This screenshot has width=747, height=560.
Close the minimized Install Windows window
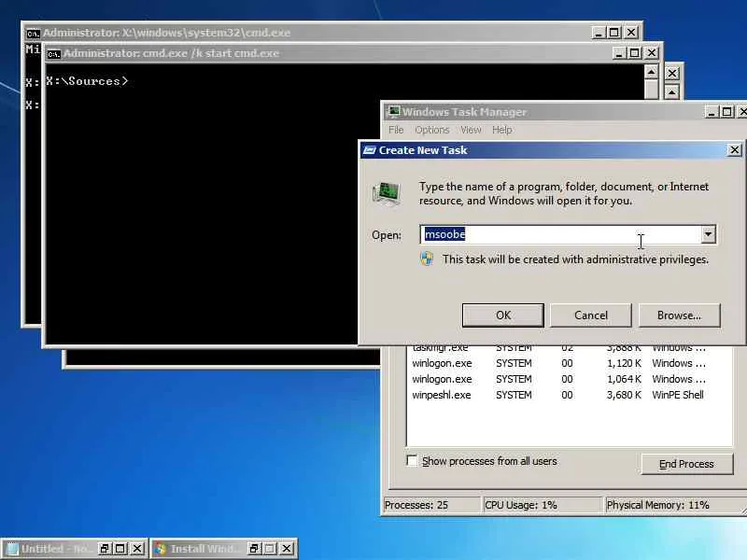(287, 549)
